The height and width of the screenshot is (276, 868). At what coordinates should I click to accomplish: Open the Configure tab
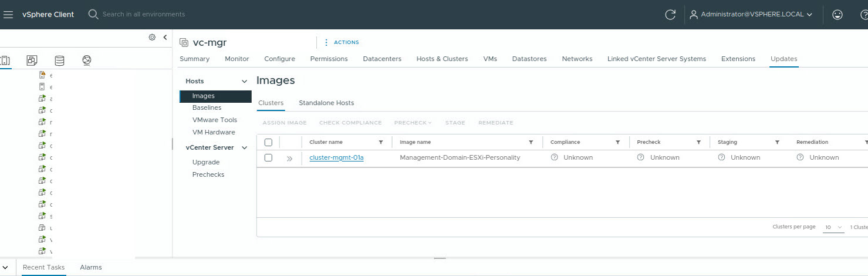[x=279, y=59]
